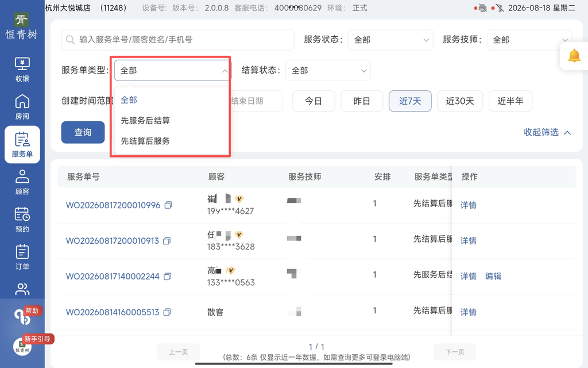Image resolution: width=588 pixels, height=368 pixels.
Task: Click phone number 183****3628
Action: (x=231, y=247)
